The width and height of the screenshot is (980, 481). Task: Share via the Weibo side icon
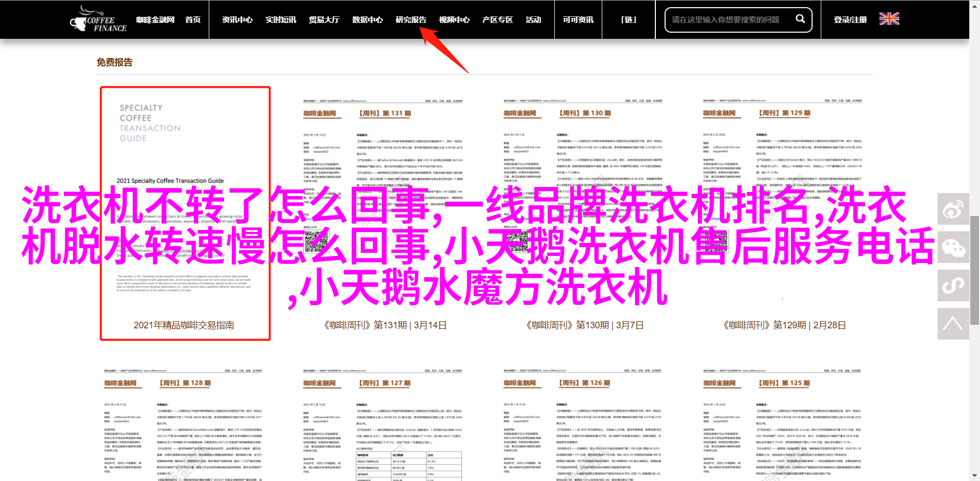coord(953,209)
